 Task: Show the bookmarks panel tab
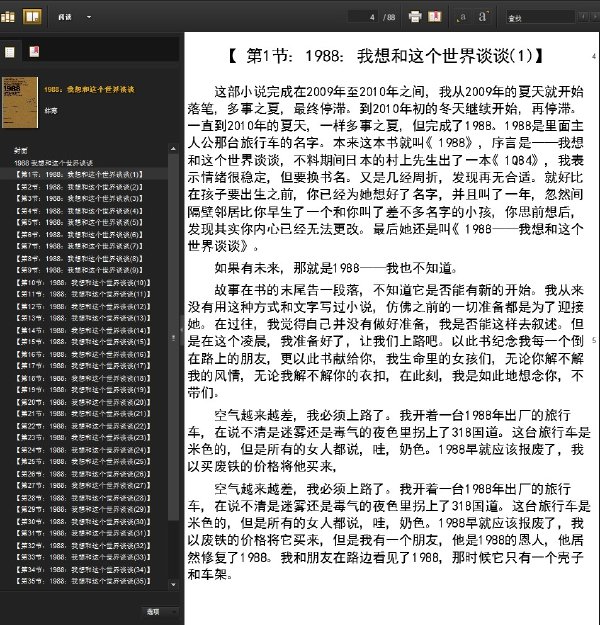click(x=34, y=51)
